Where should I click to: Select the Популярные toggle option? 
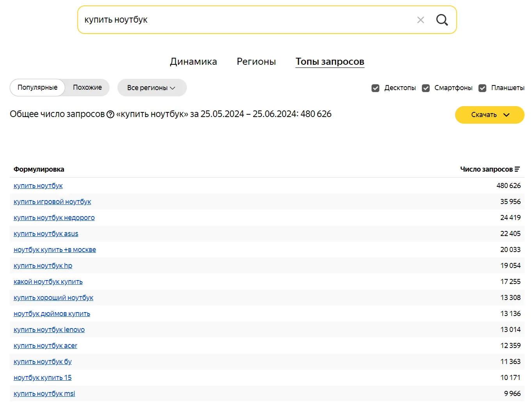pos(37,87)
